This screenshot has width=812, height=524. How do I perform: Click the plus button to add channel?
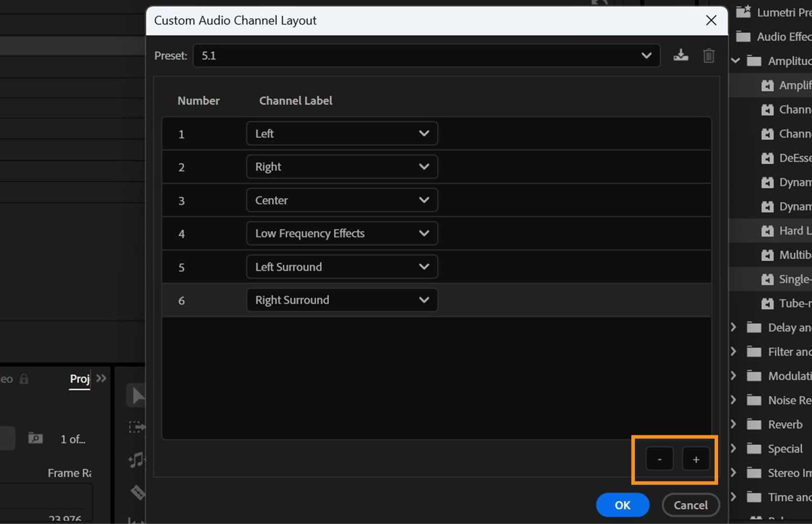[x=696, y=459]
